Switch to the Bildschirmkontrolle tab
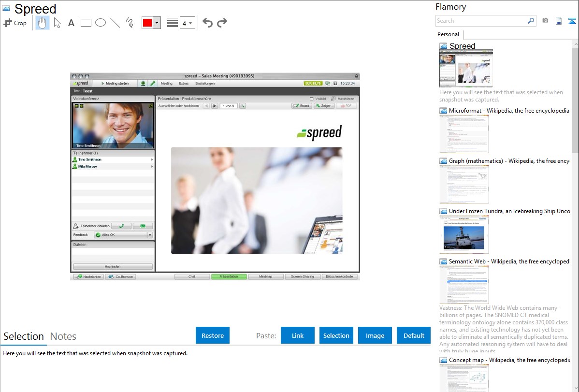The height and width of the screenshot is (392, 579). 339,277
